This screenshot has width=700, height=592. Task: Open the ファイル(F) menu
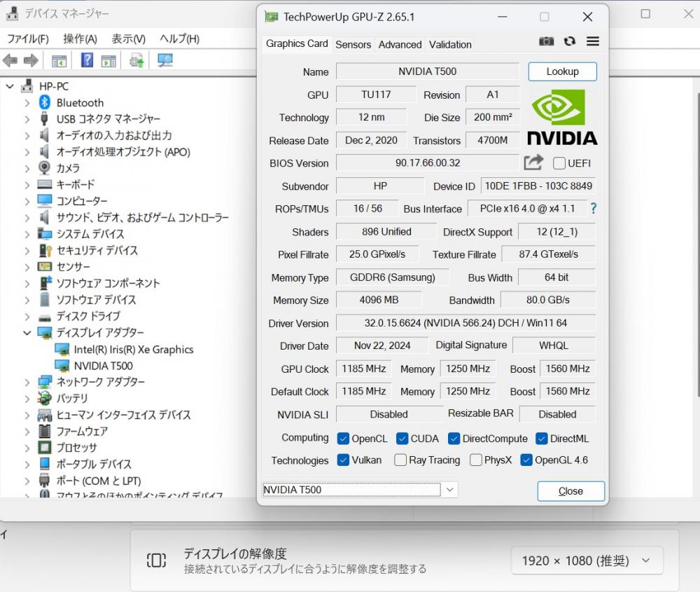coord(28,39)
